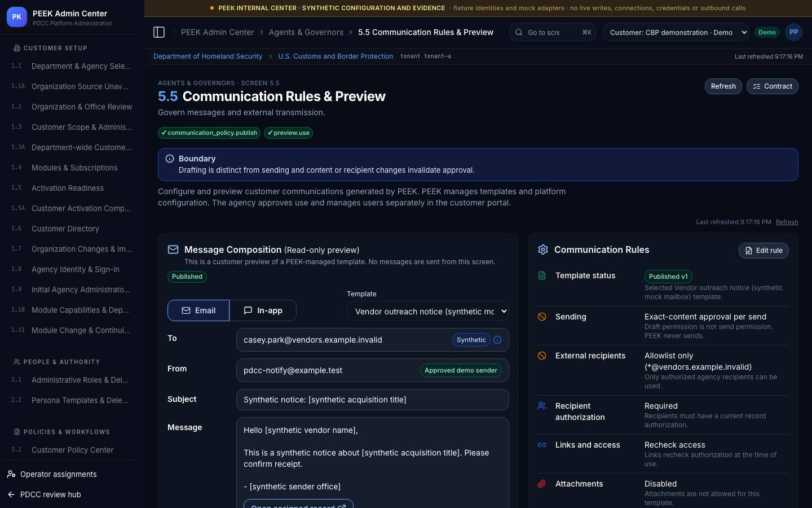Open the Contract button
Image resolution: width=812 pixels, height=508 pixels.
[773, 86]
